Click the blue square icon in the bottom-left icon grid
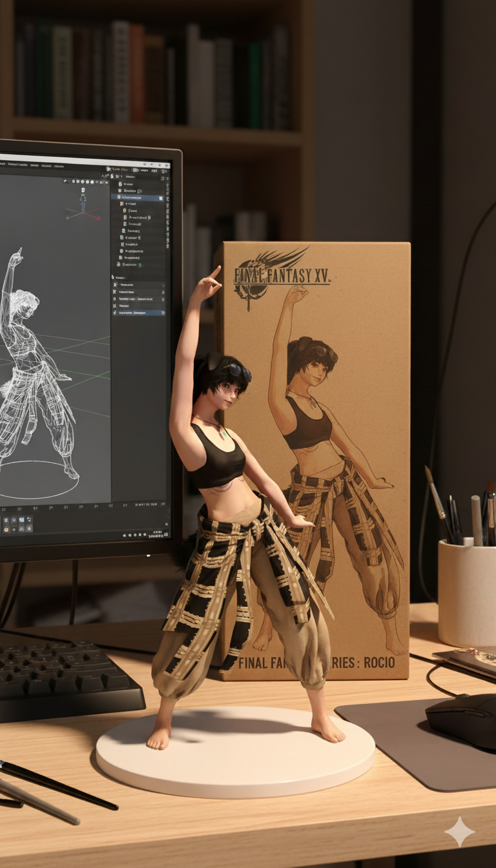 (x=21, y=520)
